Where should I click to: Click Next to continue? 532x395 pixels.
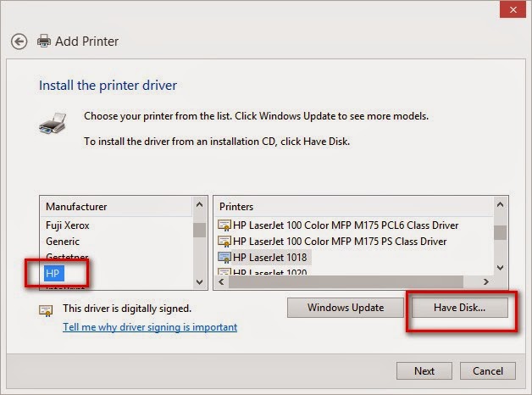point(424,371)
